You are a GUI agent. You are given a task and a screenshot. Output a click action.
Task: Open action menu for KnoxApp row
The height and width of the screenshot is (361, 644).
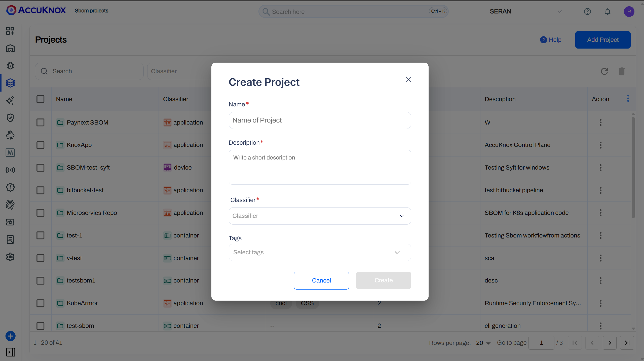pos(600,145)
